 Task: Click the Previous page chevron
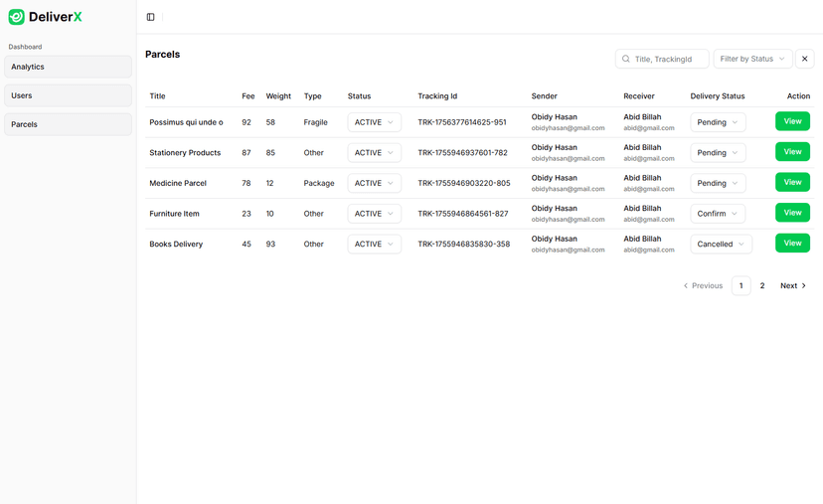click(x=686, y=285)
